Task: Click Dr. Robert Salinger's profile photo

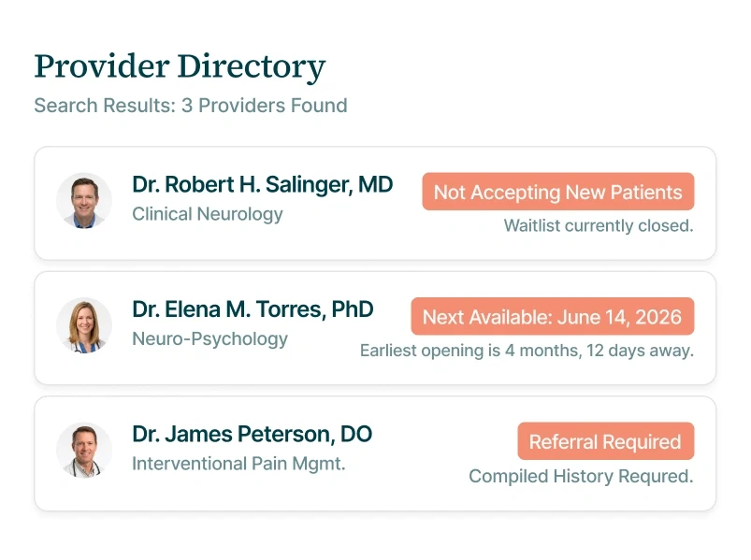Action: click(84, 201)
